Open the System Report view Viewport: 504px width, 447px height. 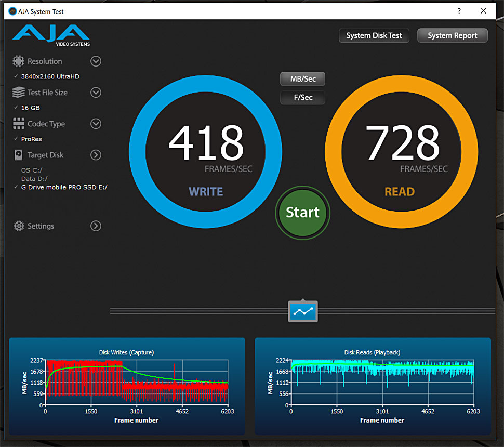pos(452,35)
